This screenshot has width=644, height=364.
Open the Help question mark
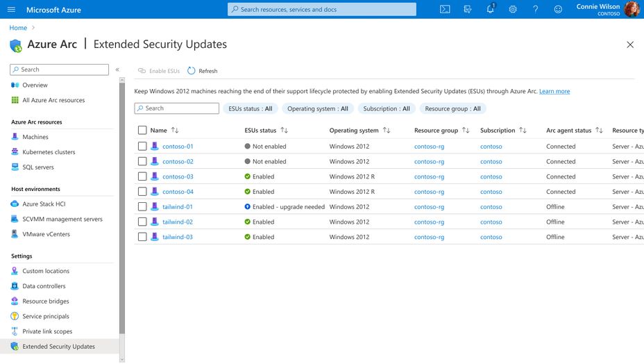(535, 9)
